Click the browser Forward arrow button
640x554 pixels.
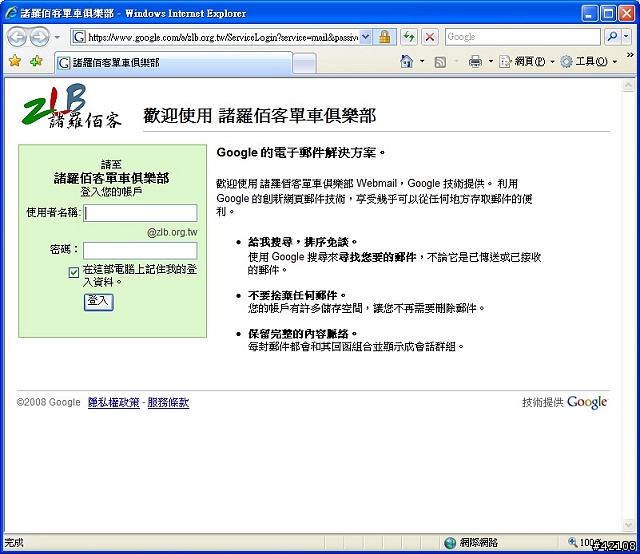tap(39, 37)
